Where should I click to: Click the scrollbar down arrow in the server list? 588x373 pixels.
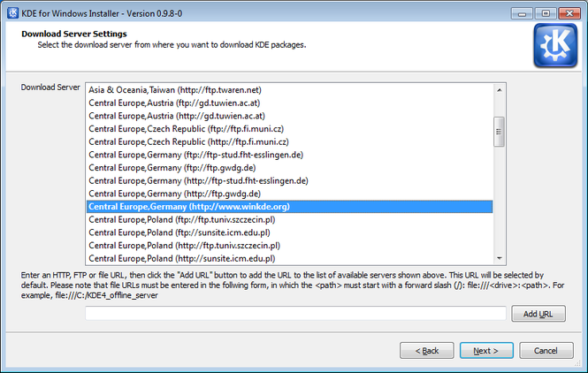pyautogui.click(x=499, y=258)
